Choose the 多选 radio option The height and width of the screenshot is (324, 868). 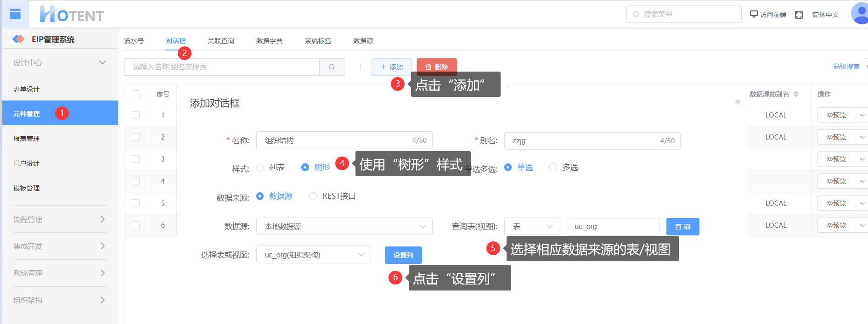tap(553, 168)
